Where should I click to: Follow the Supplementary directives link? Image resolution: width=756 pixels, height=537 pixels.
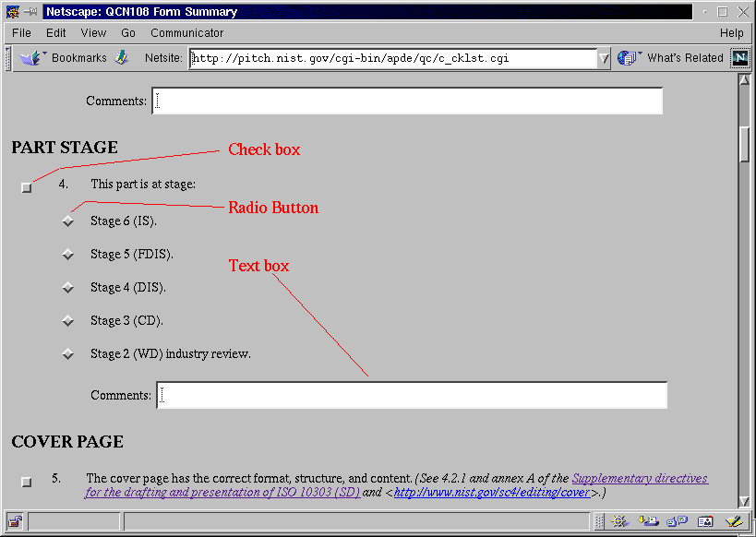(x=640, y=479)
